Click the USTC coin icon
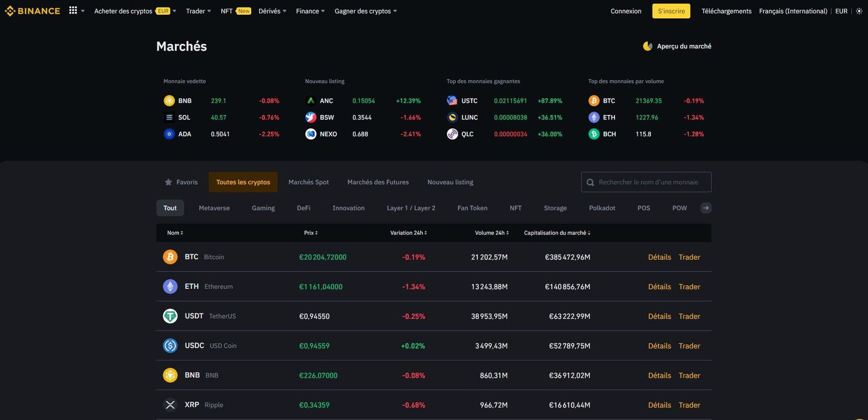The image size is (868, 420). click(452, 101)
